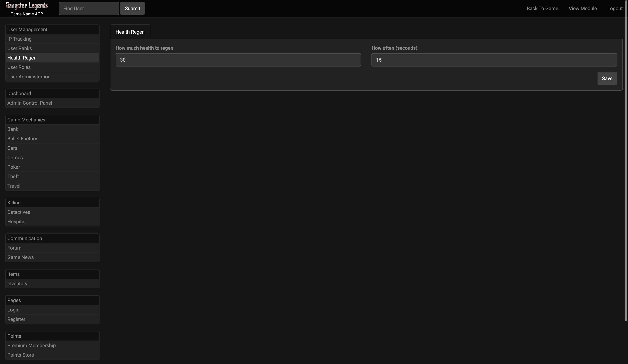Image resolution: width=628 pixels, height=364 pixels.
Task: Focus the health to regen amount field
Action: coord(238,60)
